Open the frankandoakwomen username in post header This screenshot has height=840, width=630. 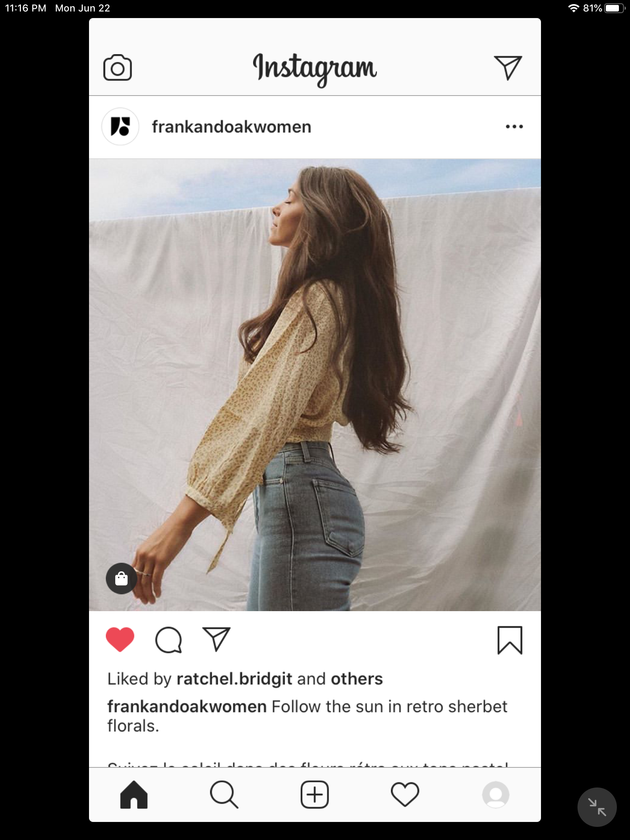tap(231, 127)
